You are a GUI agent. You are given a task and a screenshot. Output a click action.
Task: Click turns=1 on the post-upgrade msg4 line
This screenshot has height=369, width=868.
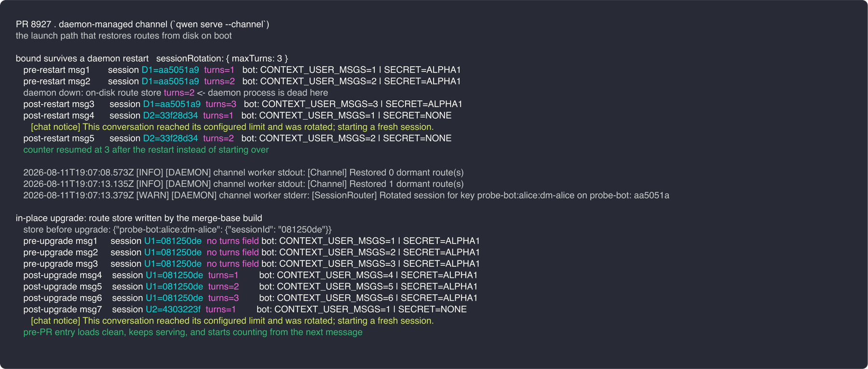[x=223, y=275]
